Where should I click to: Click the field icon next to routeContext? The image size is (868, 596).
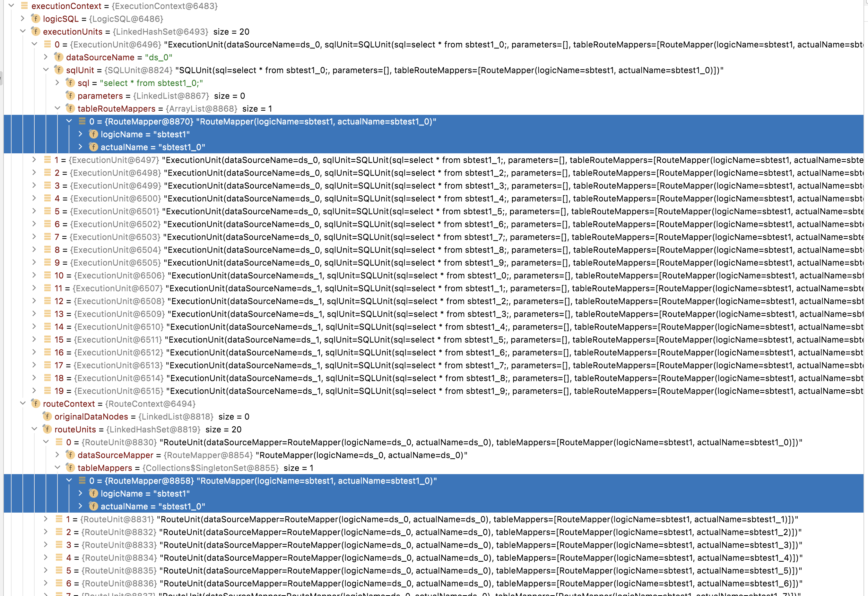click(36, 404)
